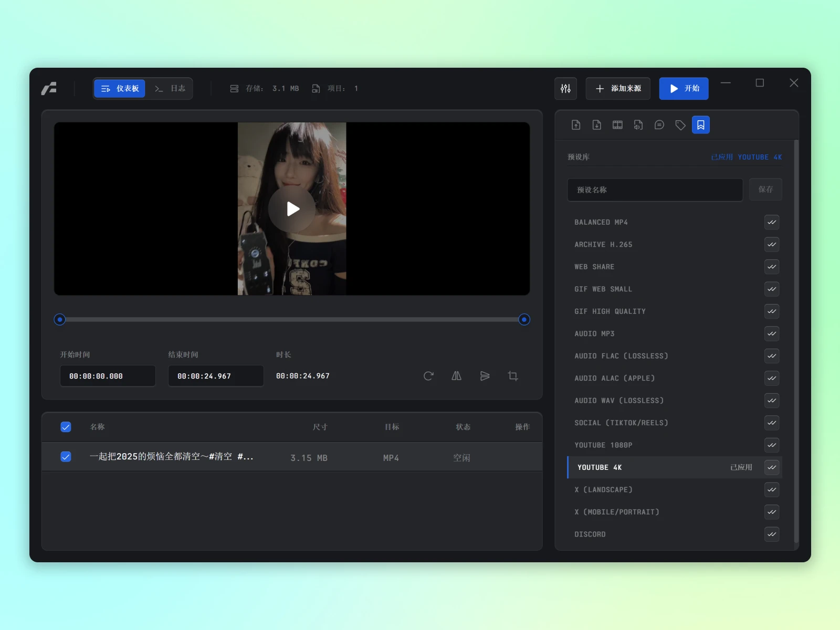The width and height of the screenshot is (840, 630).
Task: Open the sliders settings icon
Action: 565,89
